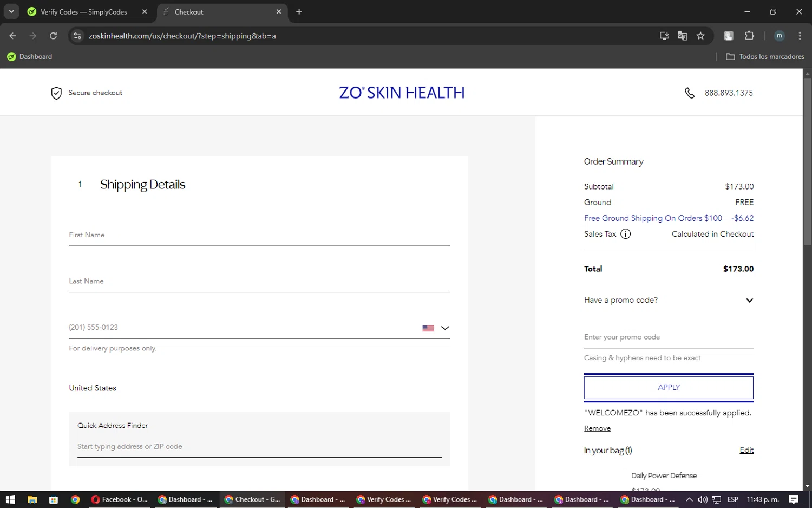Edit the items in your bag
The height and width of the screenshot is (508, 812).
[746, 450]
